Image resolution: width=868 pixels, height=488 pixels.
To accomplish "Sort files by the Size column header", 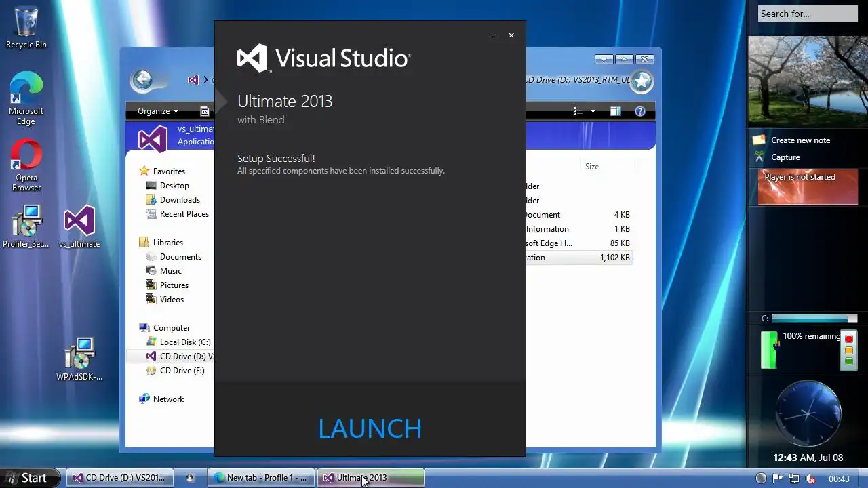I will [592, 167].
